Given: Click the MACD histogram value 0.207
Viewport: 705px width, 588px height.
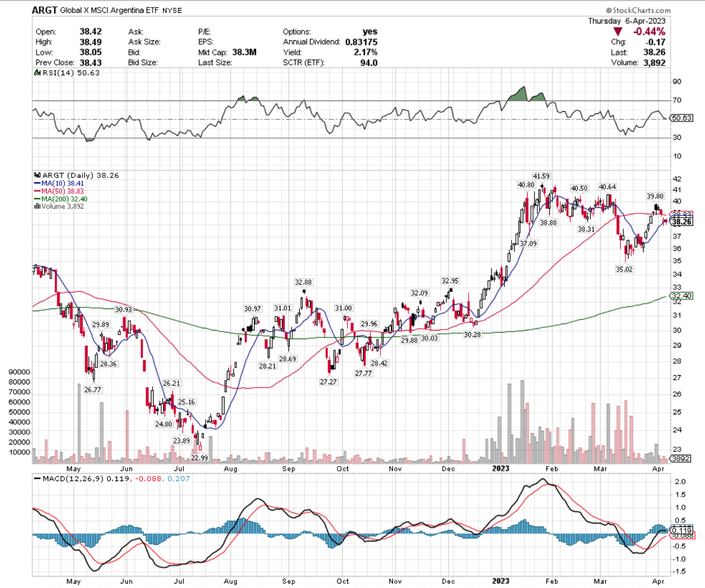Looking at the screenshot, I should point(178,478).
